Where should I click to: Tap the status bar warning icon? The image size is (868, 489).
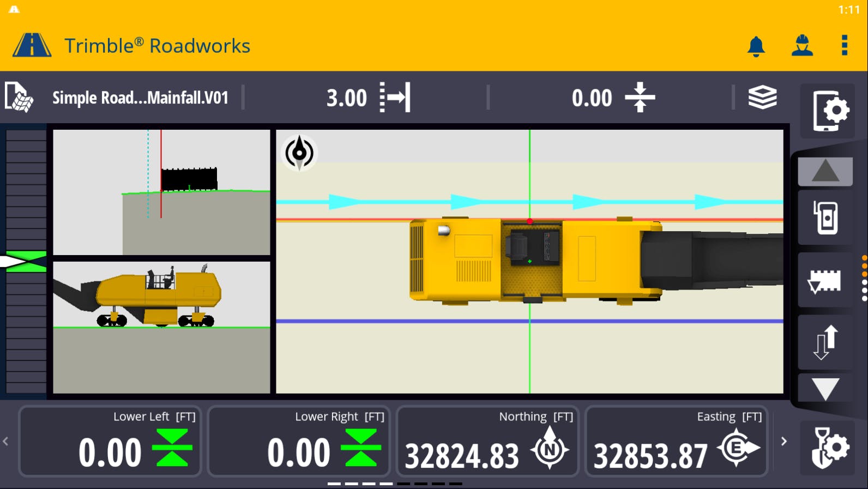point(14,9)
